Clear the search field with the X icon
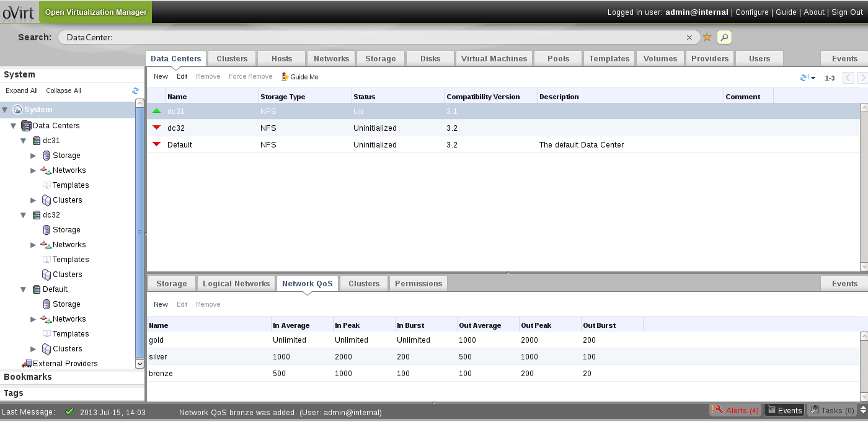The width and height of the screenshot is (868, 422). pos(689,37)
